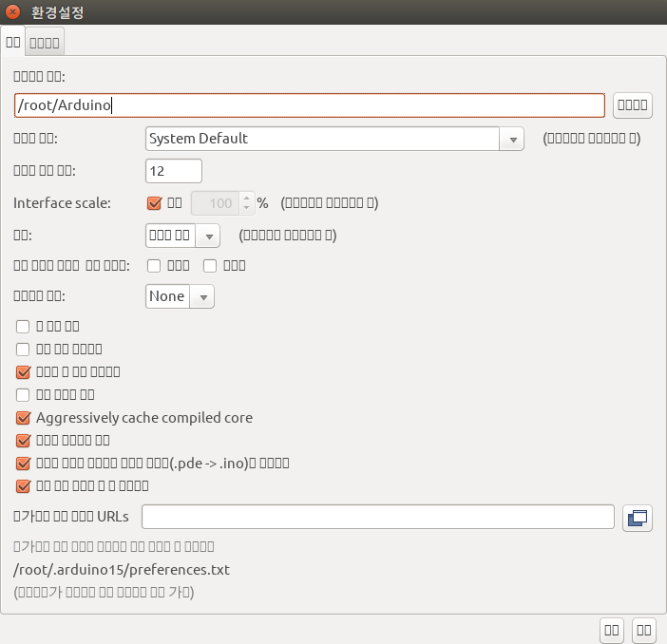Open the additional boards manager URLs window icon

(638, 518)
